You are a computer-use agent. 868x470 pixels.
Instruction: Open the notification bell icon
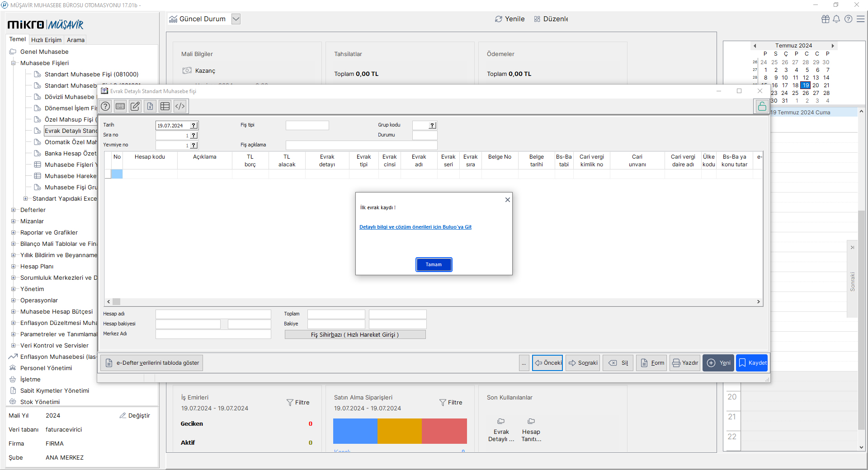click(836, 19)
